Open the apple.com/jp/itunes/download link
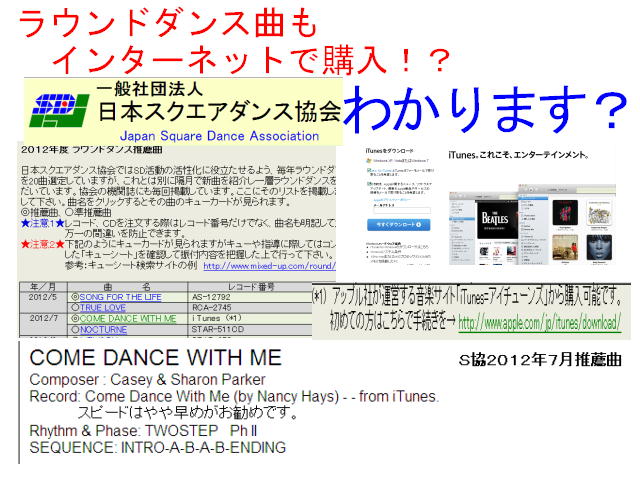The image size is (640, 480). click(x=540, y=323)
